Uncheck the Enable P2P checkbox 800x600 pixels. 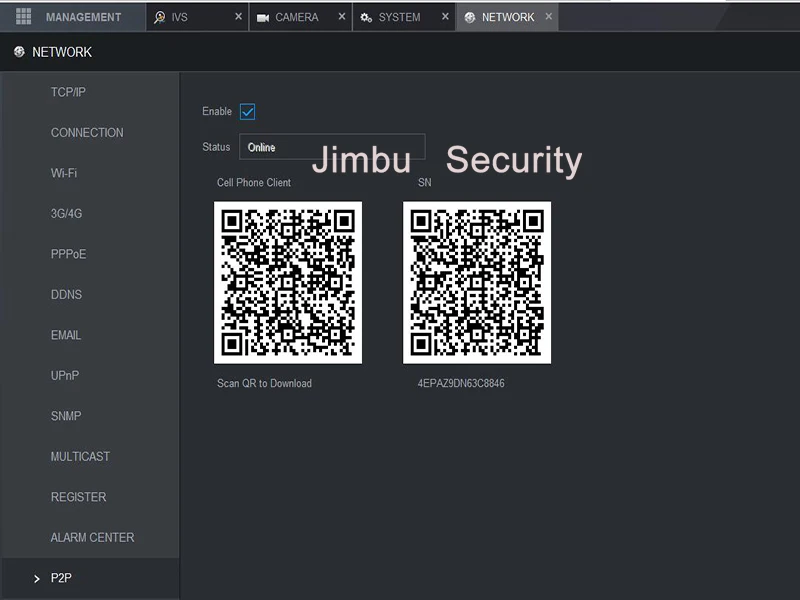247,112
